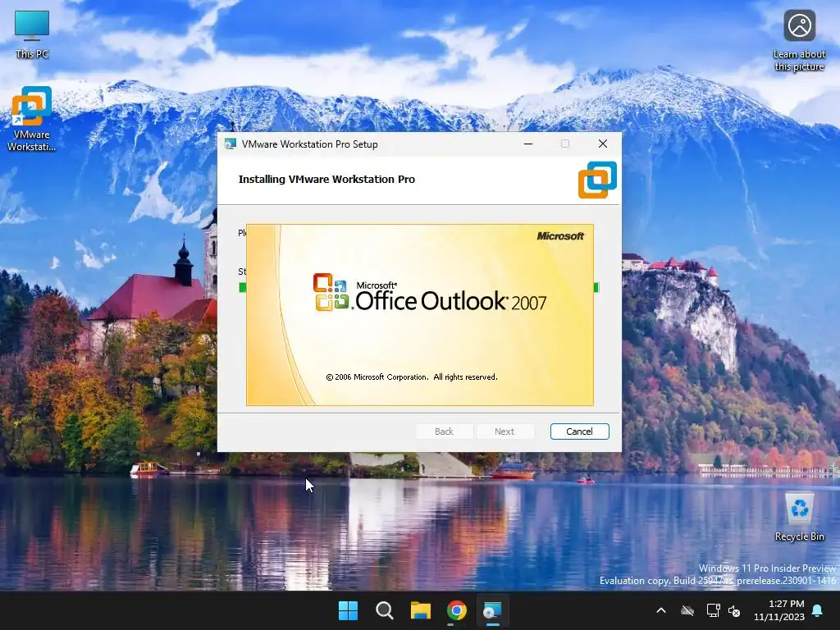Show hidden system tray icons
This screenshot has height=630, width=840.
click(661, 610)
